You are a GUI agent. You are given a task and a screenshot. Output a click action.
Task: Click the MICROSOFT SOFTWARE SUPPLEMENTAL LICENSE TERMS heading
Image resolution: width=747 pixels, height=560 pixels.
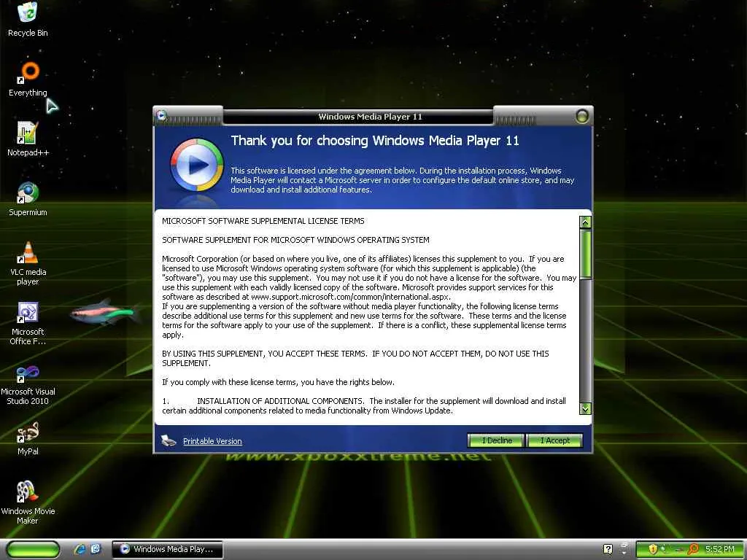tap(263, 221)
